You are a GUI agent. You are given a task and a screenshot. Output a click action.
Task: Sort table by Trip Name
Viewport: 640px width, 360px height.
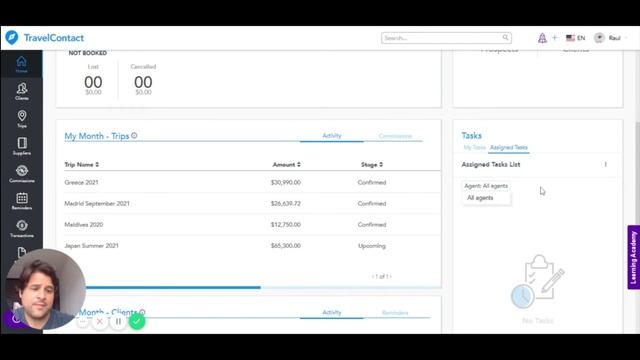pyautogui.click(x=82, y=164)
